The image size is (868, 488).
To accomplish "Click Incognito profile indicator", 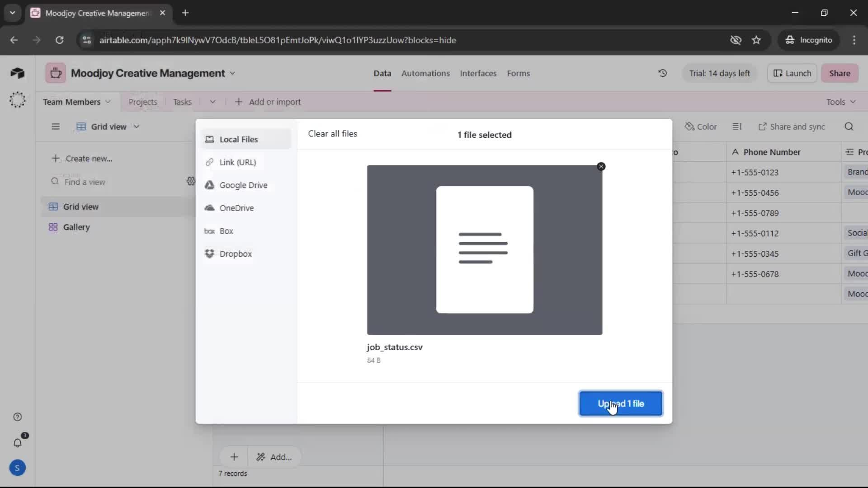I will pos(808,40).
